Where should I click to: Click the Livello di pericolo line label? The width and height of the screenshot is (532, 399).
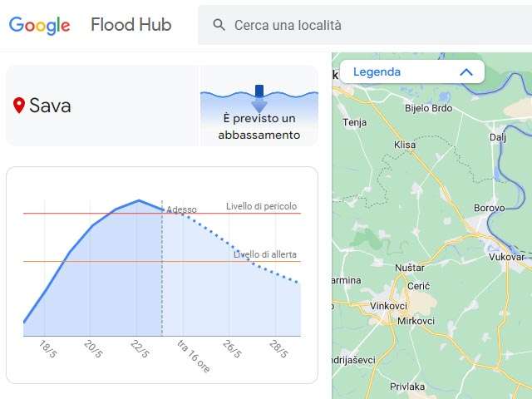(261, 207)
